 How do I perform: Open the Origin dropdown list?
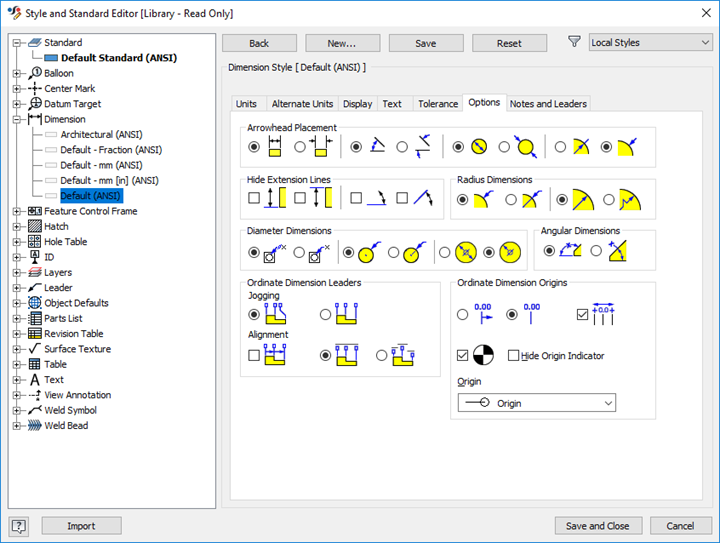(x=536, y=403)
